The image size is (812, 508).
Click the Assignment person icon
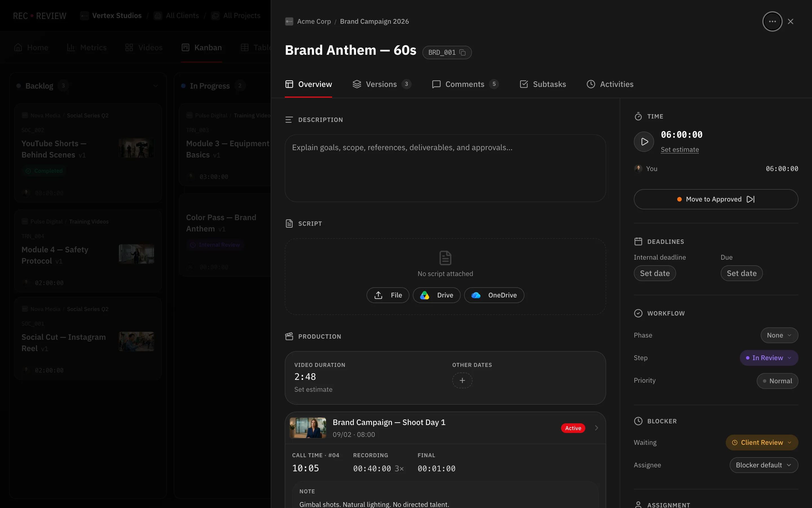click(x=638, y=505)
